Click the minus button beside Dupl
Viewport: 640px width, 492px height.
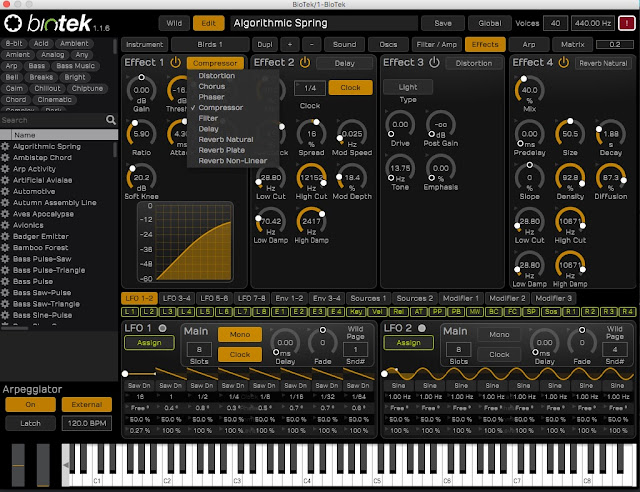coord(312,45)
